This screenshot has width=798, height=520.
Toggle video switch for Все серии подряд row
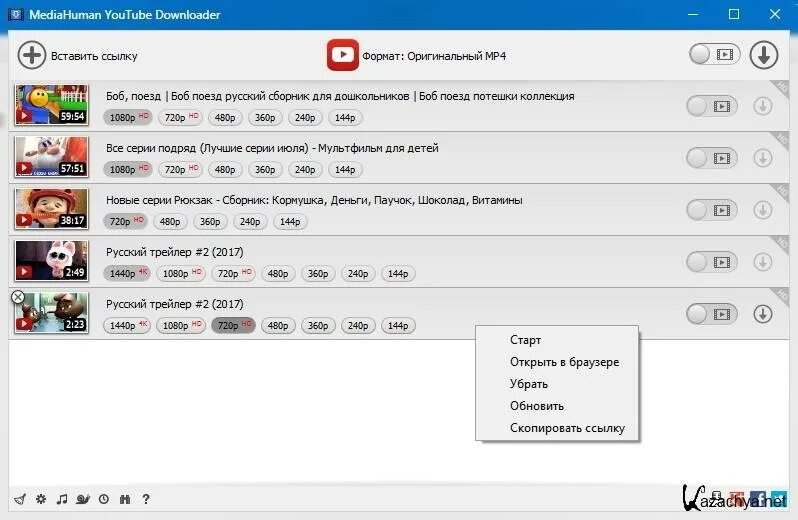pyautogui.click(x=711, y=158)
